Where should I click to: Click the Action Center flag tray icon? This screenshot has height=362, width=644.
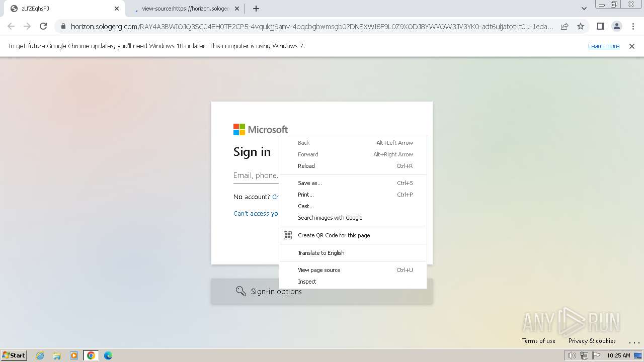pyautogui.click(x=596, y=355)
